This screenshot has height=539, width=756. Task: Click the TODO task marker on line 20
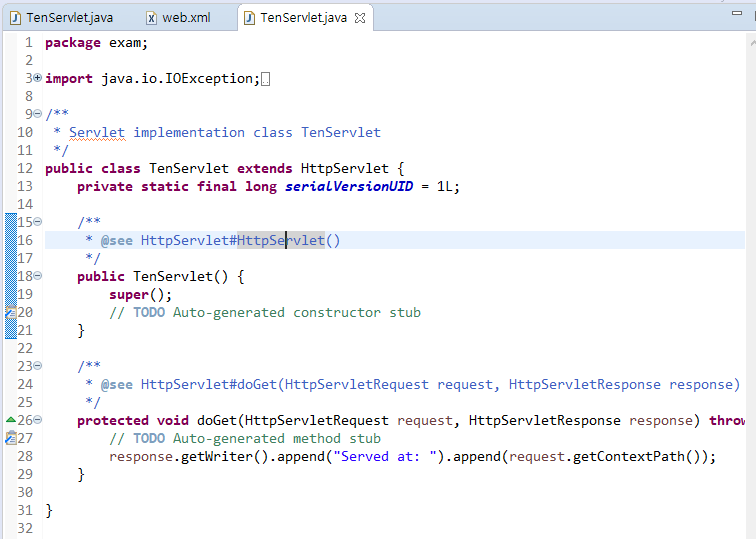pyautogui.click(x=11, y=312)
